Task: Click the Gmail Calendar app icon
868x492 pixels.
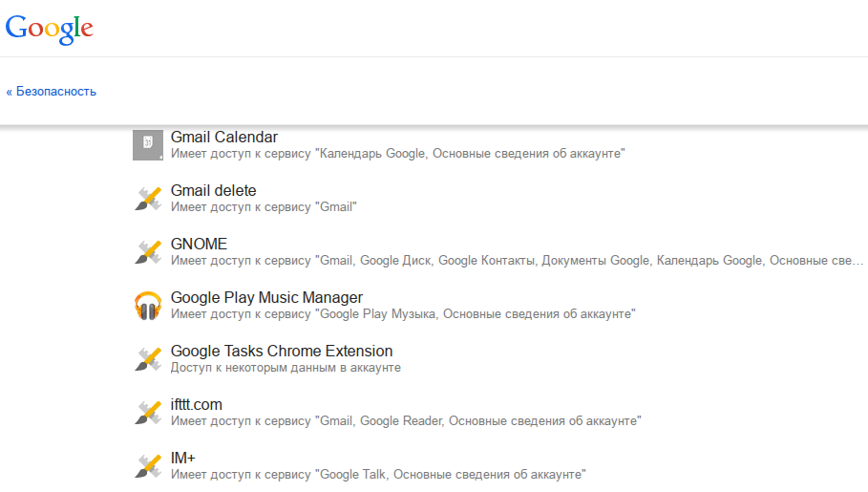Action: point(148,144)
